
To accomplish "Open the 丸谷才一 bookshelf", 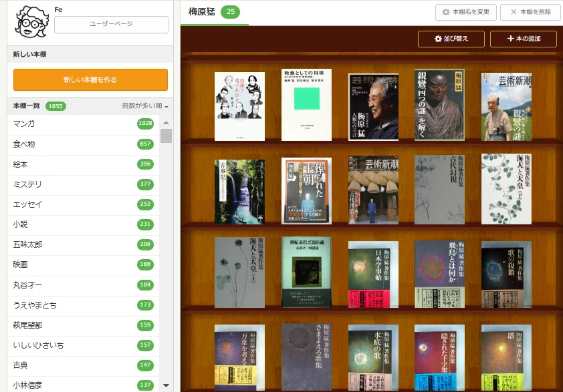I will 83,285.
